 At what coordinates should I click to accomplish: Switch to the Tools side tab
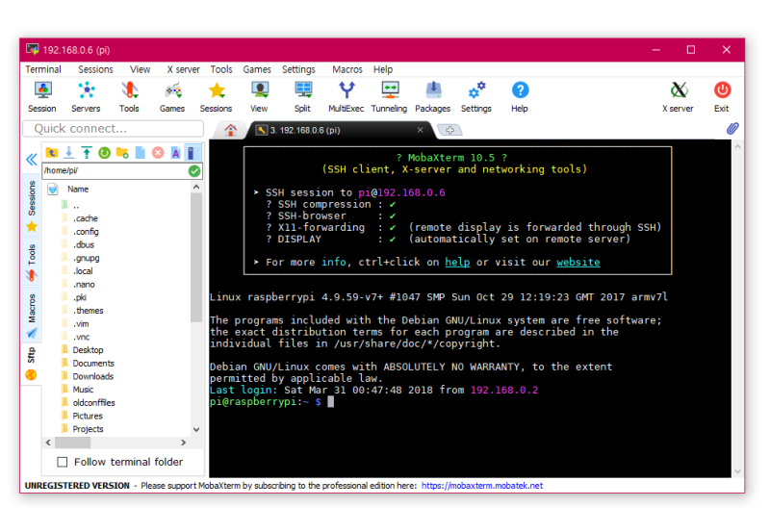point(32,262)
